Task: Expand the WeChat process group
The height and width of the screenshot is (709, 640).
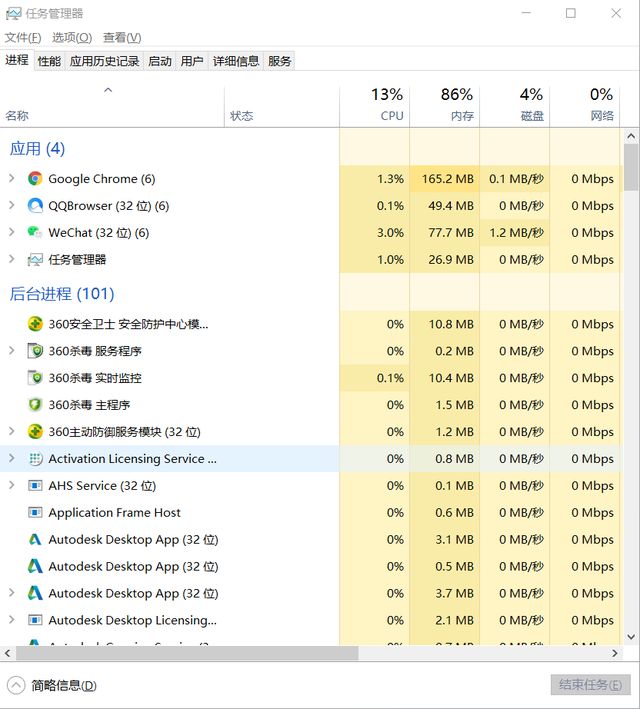Action: click(x=12, y=232)
